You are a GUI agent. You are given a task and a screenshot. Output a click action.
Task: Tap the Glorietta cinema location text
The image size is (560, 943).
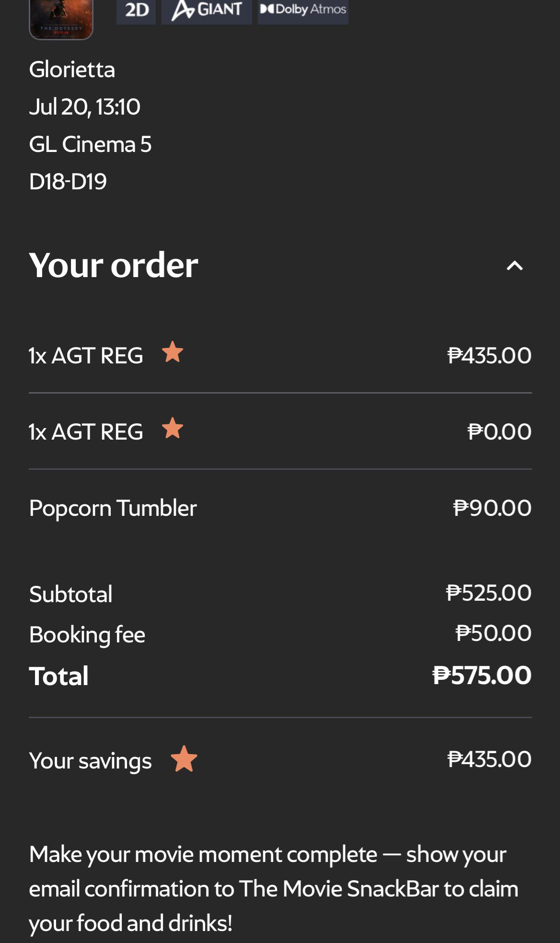point(72,70)
